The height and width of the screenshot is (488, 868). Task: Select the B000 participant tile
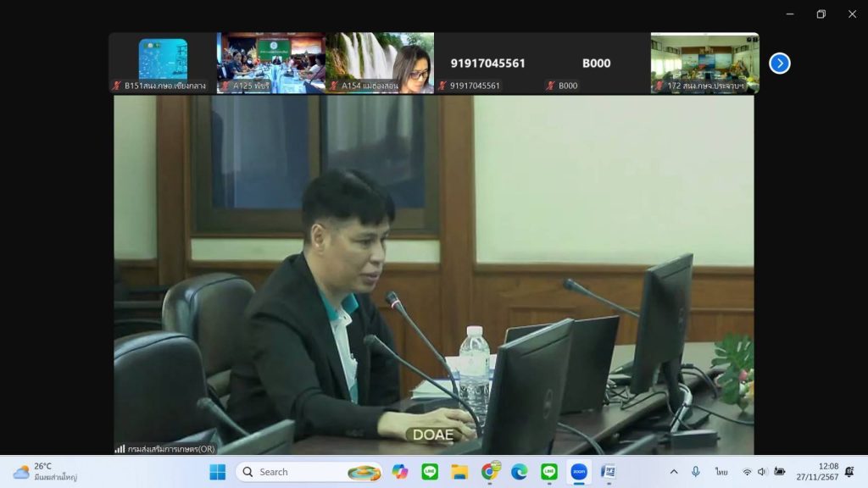(596, 64)
